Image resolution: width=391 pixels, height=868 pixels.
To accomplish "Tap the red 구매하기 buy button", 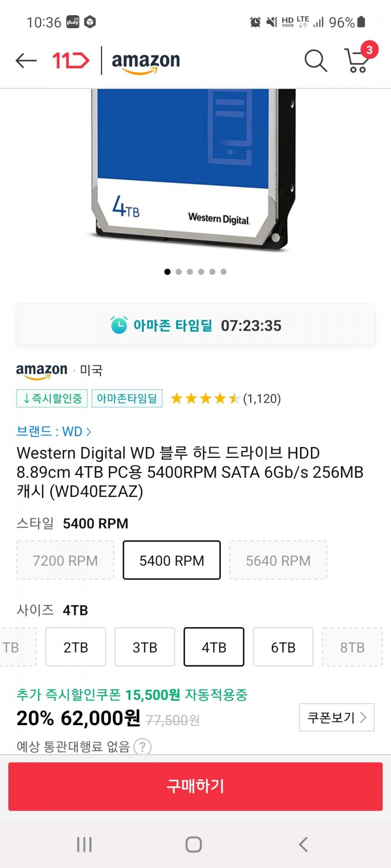I will 195,786.
